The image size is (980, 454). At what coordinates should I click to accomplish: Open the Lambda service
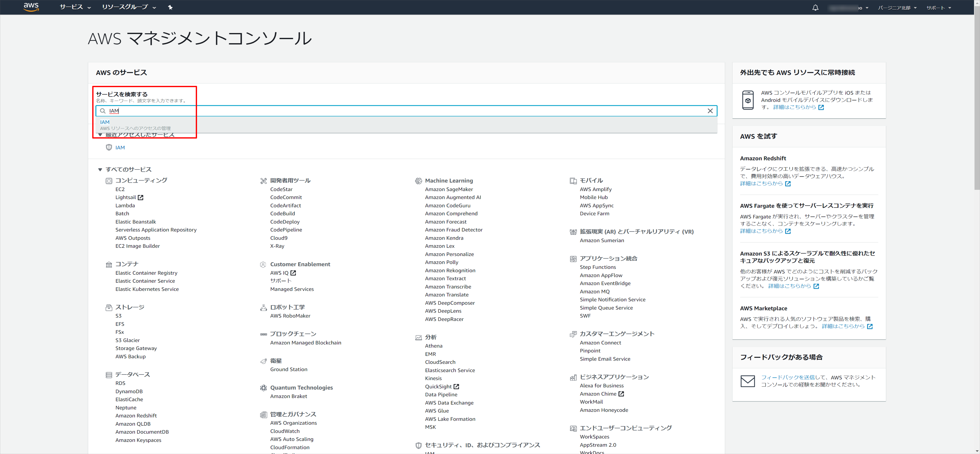125,206
